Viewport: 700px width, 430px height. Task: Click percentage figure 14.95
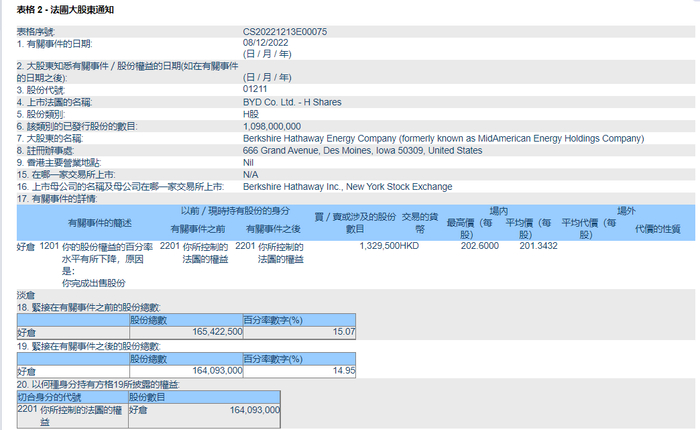click(344, 371)
